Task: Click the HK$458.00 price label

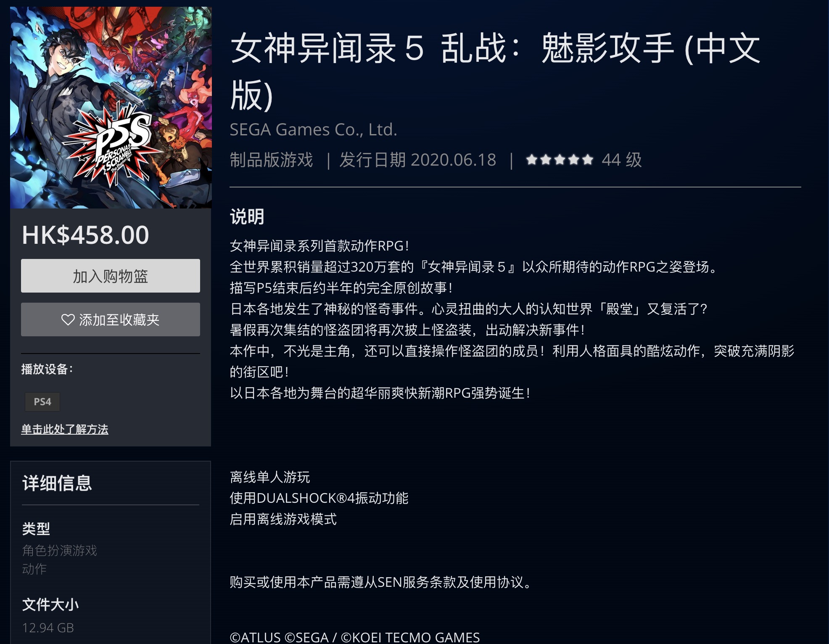Action: coord(85,235)
